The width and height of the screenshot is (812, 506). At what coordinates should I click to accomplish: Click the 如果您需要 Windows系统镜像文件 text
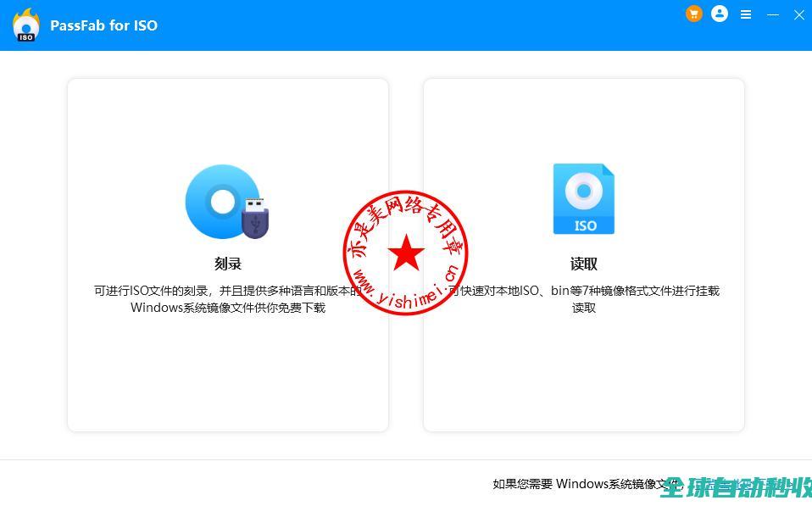click(576, 484)
